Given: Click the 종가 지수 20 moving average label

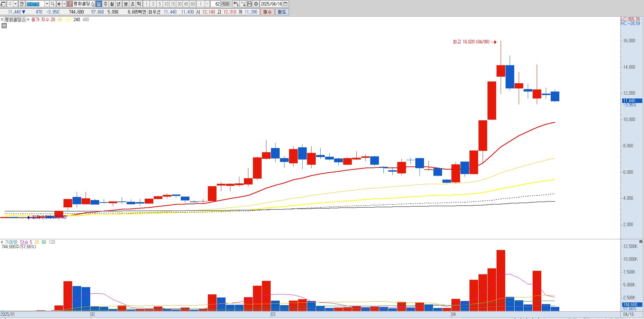Looking at the screenshot, I should coord(43,20).
